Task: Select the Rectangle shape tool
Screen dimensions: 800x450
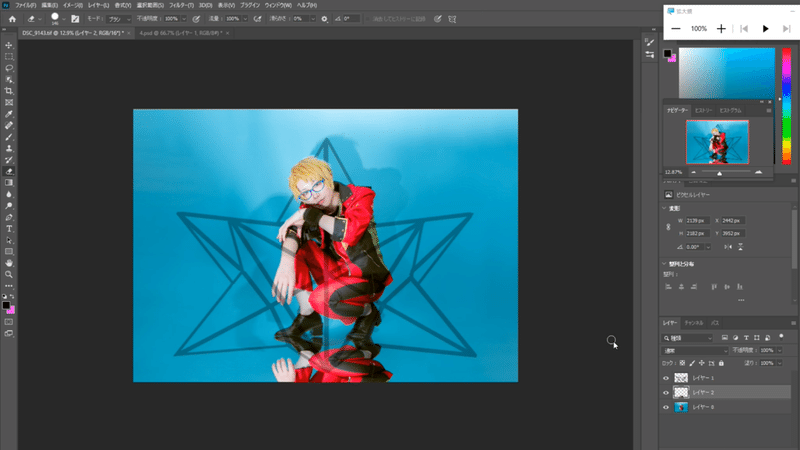Action: pyautogui.click(x=9, y=252)
